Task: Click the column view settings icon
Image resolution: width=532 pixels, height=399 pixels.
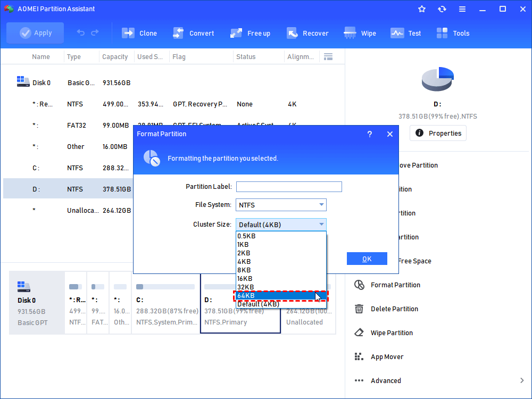Action: (328, 57)
